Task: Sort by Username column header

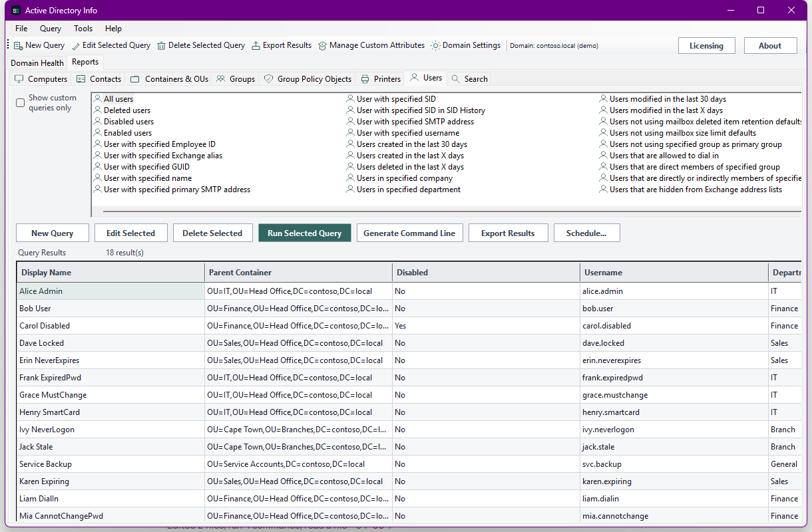Action: (x=674, y=273)
